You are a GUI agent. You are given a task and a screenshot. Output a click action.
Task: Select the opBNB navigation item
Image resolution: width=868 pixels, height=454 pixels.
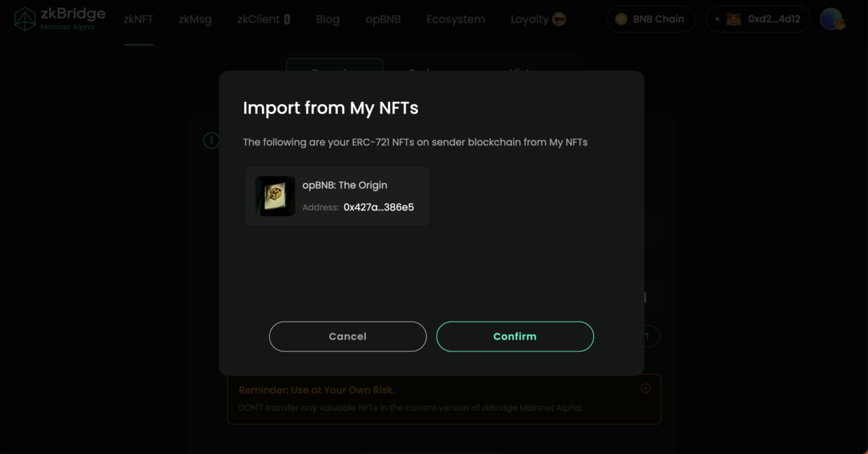click(x=383, y=20)
